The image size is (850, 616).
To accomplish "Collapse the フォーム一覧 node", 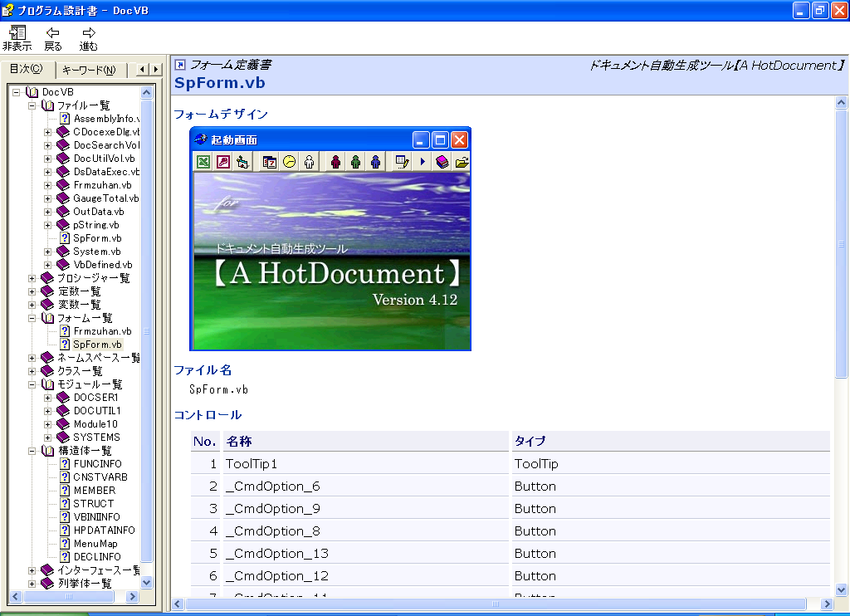I will pyautogui.click(x=32, y=318).
